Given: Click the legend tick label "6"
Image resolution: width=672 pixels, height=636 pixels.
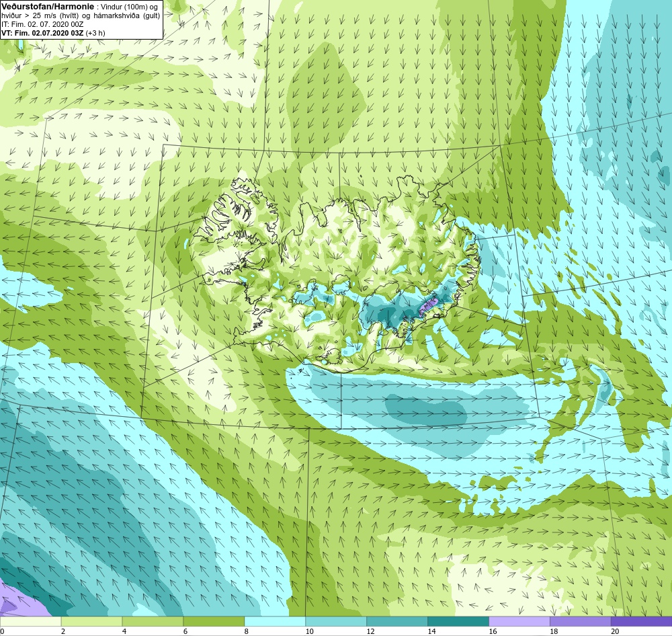Looking at the screenshot, I should tap(185, 631).
